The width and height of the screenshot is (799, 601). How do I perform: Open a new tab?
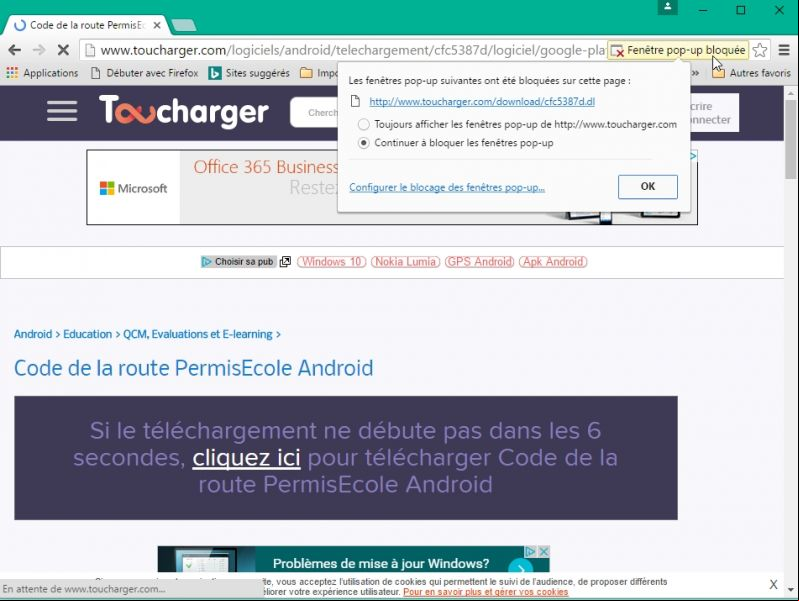(183, 25)
